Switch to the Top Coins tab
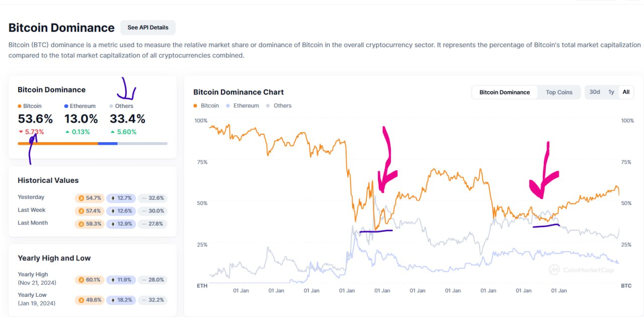This screenshot has width=644, height=317. [x=559, y=92]
